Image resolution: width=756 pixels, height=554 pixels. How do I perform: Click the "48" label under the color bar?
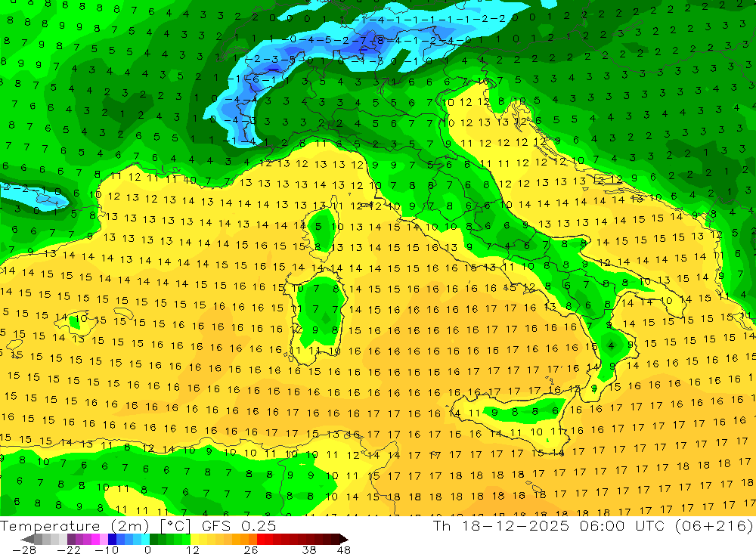[343, 549]
